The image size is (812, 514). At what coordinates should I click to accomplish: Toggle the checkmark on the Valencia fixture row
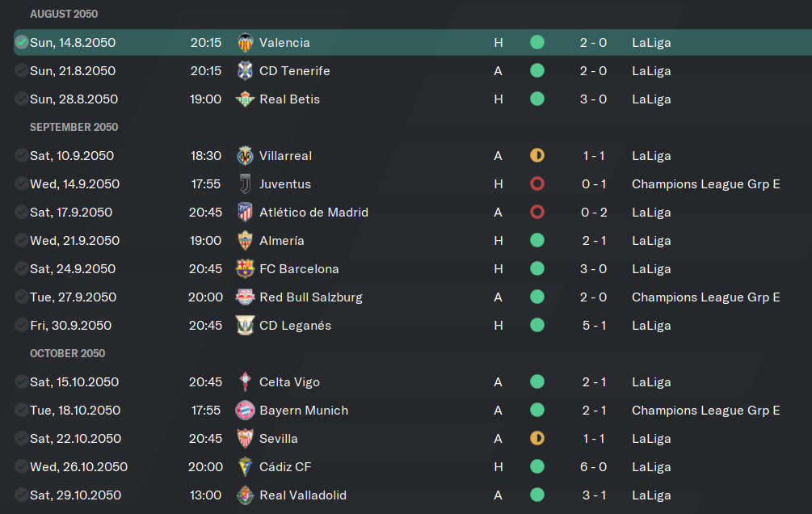point(21,43)
